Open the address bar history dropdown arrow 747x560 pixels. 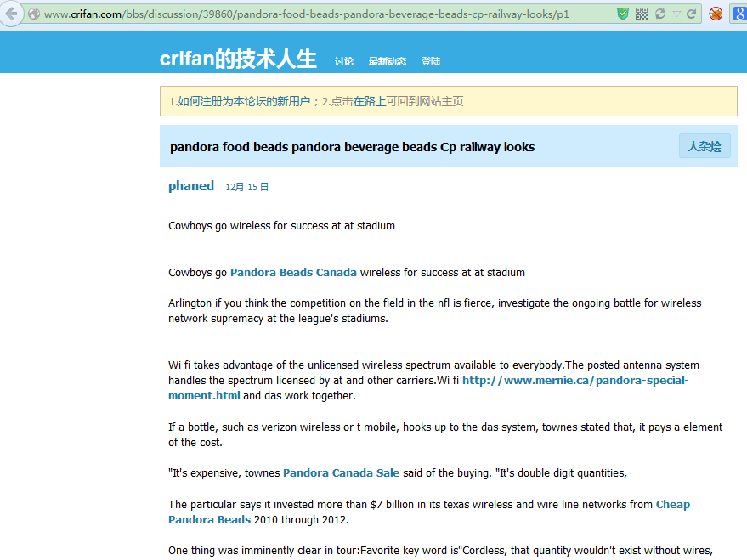pyautogui.click(x=676, y=14)
